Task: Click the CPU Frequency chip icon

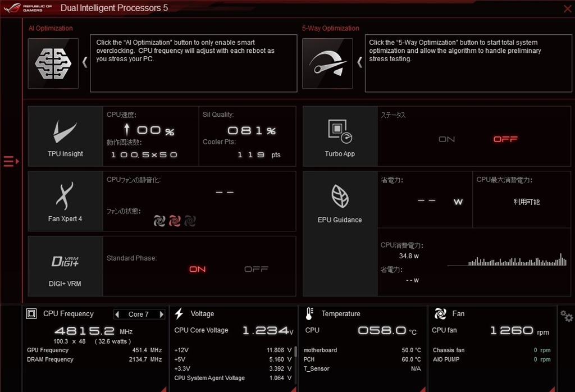Action: 31,314
